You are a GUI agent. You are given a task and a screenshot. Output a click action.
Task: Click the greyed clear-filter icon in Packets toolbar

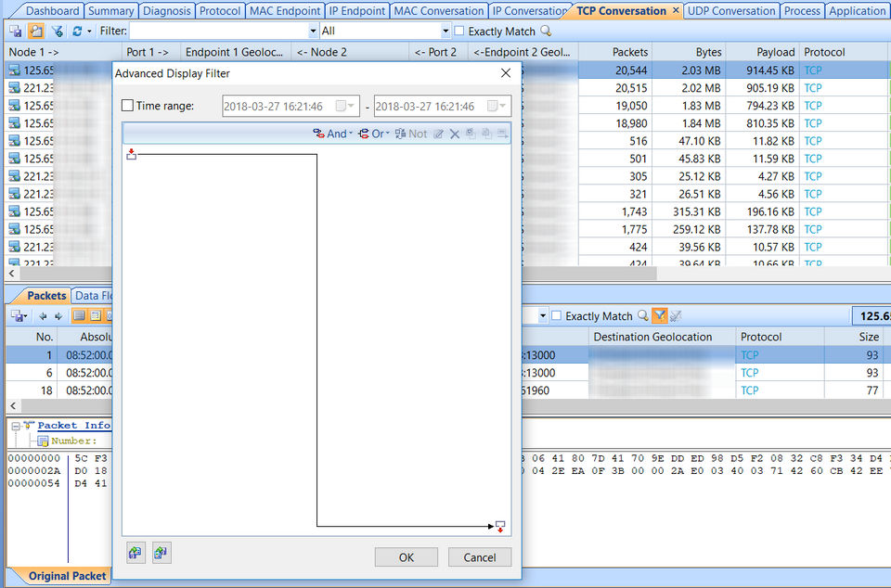point(675,315)
